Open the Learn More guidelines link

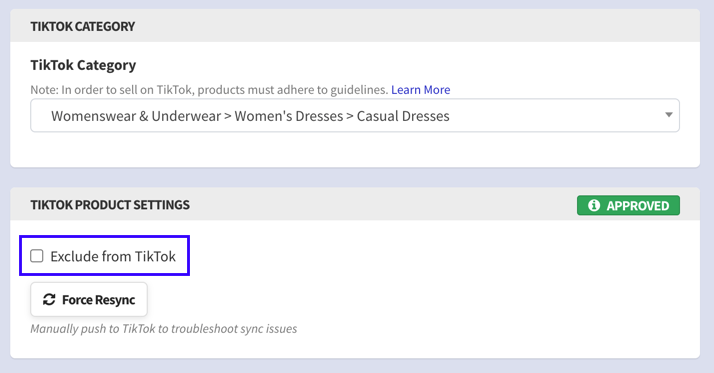click(x=421, y=90)
